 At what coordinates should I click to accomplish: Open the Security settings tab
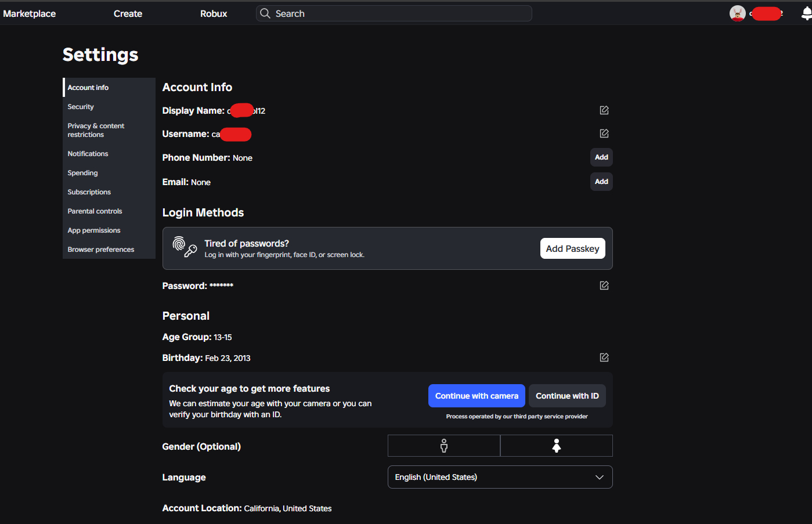pos(109,107)
